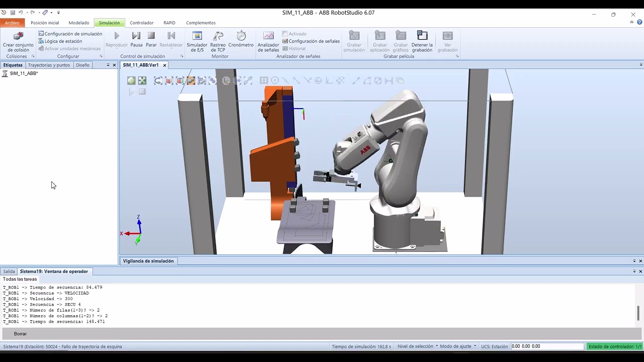Click status message Fallo de trayectoria de esquina

tap(62, 346)
